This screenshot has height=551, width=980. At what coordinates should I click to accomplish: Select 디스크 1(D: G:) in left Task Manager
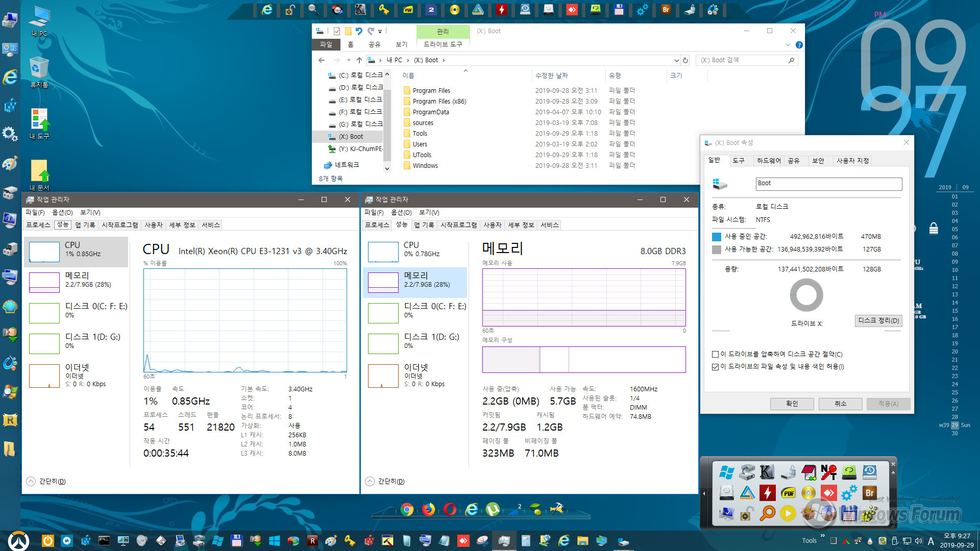point(77,344)
